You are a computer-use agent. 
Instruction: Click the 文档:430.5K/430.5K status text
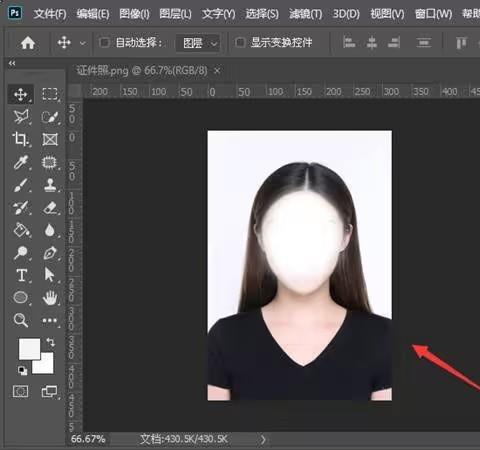tap(183, 439)
